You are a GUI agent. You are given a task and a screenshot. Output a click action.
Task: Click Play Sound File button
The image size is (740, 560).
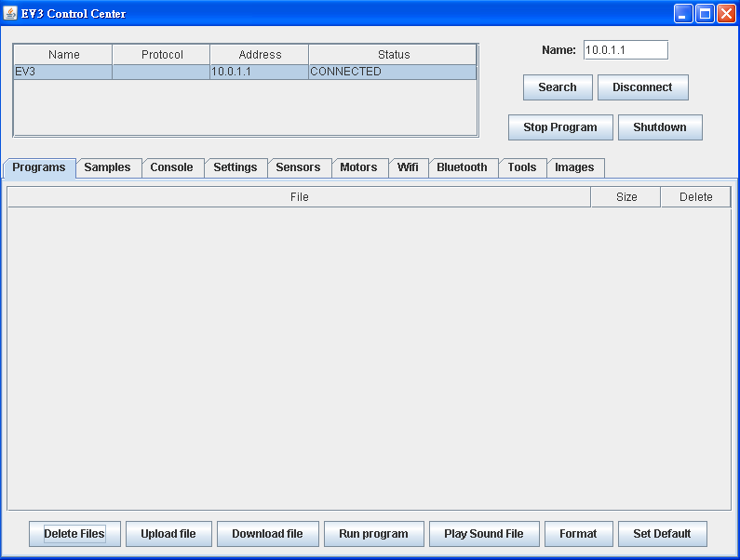tap(484, 534)
